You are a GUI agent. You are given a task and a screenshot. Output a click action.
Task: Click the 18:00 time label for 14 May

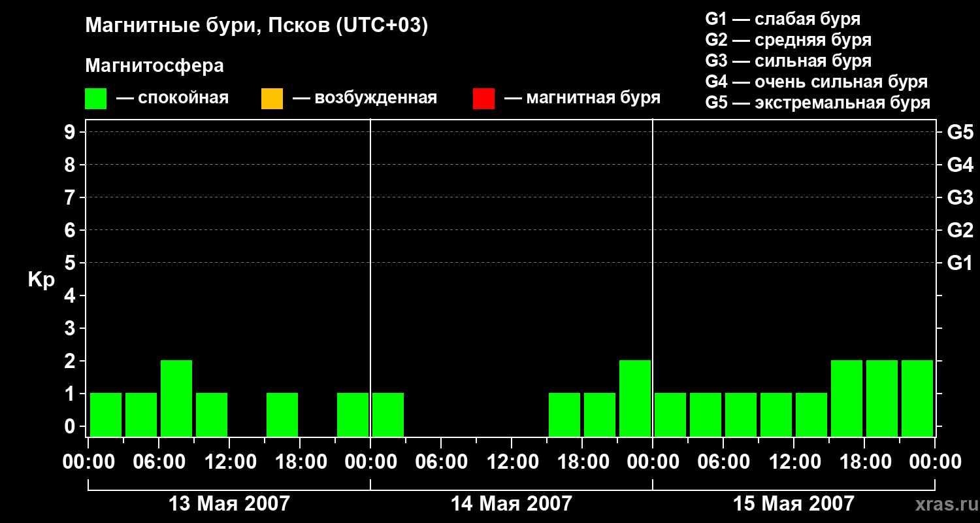(582, 462)
